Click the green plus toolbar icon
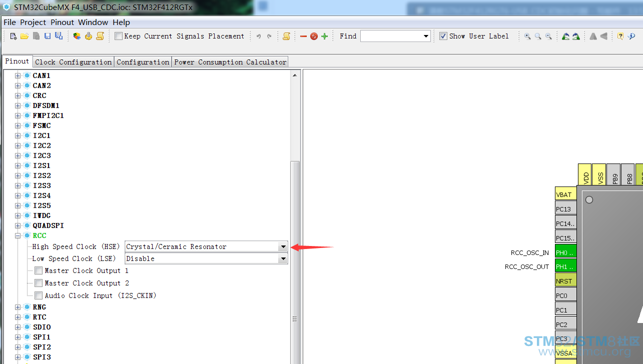This screenshot has height=364, width=643. pos(324,36)
